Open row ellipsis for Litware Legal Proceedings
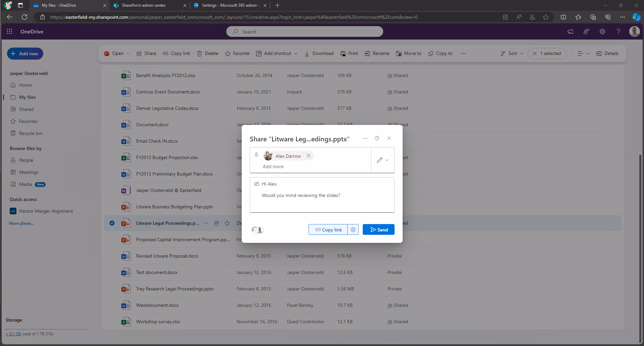Screen dimensions: 644x346 (206, 223)
